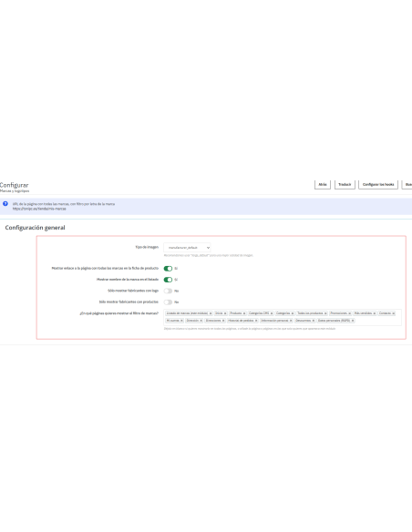
Task: Click the 'Traducir' button
Action: click(x=345, y=185)
